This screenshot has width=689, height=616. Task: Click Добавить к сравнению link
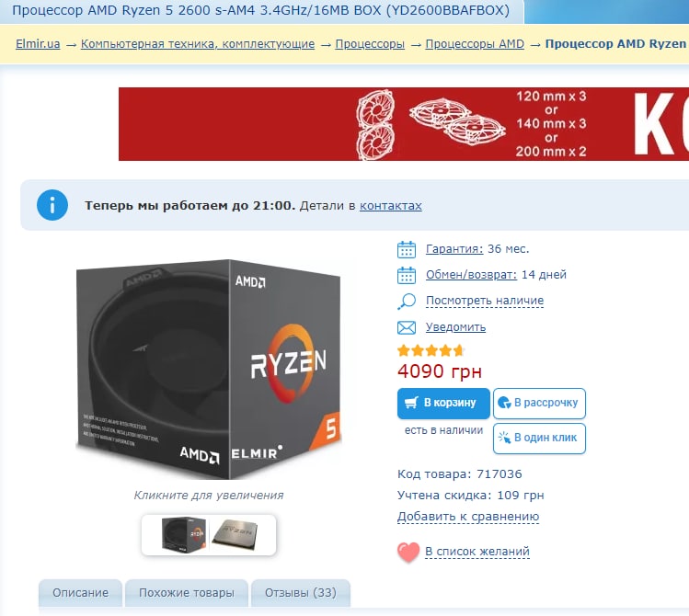pyautogui.click(x=468, y=517)
